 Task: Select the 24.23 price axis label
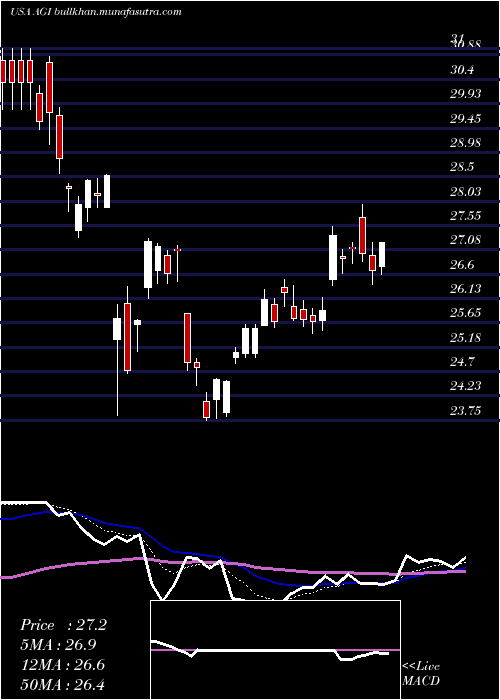[465, 386]
